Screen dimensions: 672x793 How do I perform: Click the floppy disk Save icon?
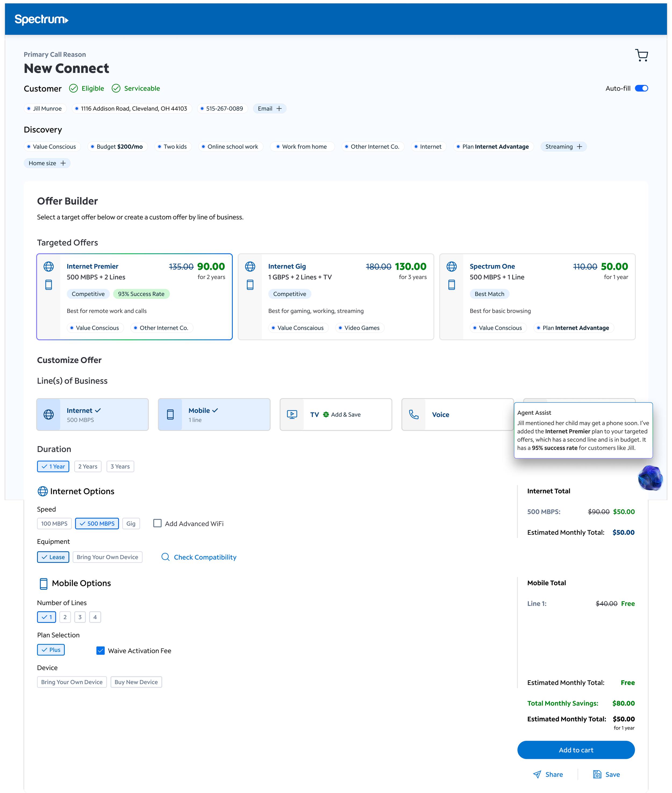pyautogui.click(x=597, y=774)
